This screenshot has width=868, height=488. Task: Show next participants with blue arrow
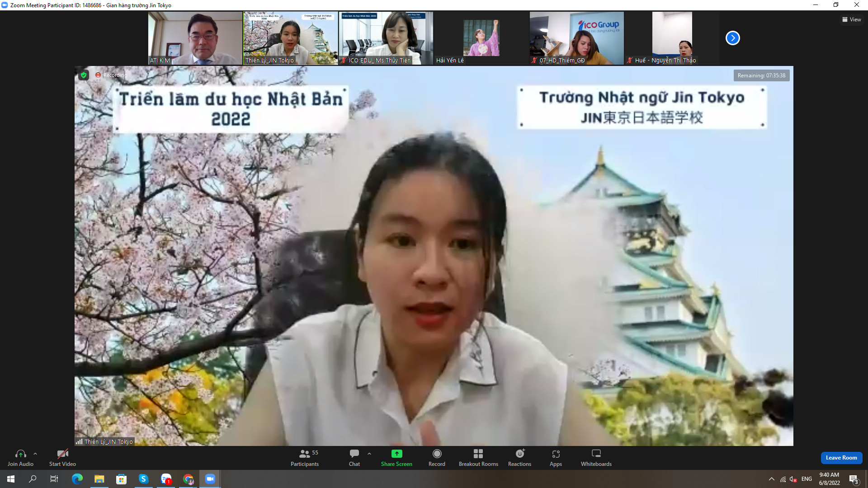[x=732, y=38]
